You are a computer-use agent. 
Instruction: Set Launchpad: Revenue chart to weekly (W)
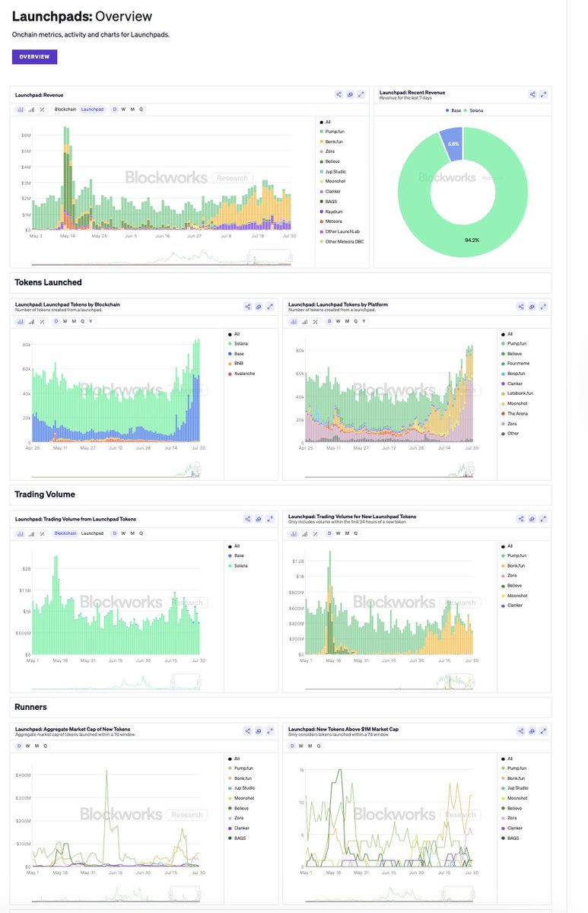[x=123, y=110]
